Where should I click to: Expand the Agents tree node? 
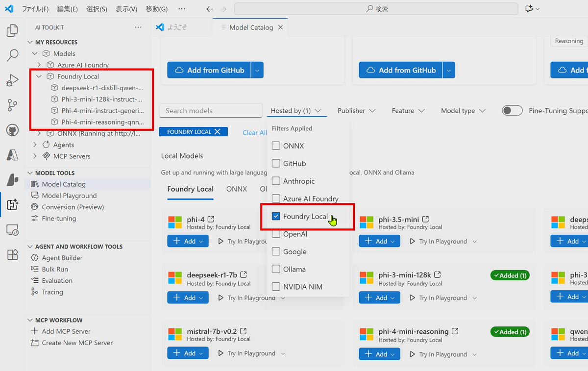[35, 145]
